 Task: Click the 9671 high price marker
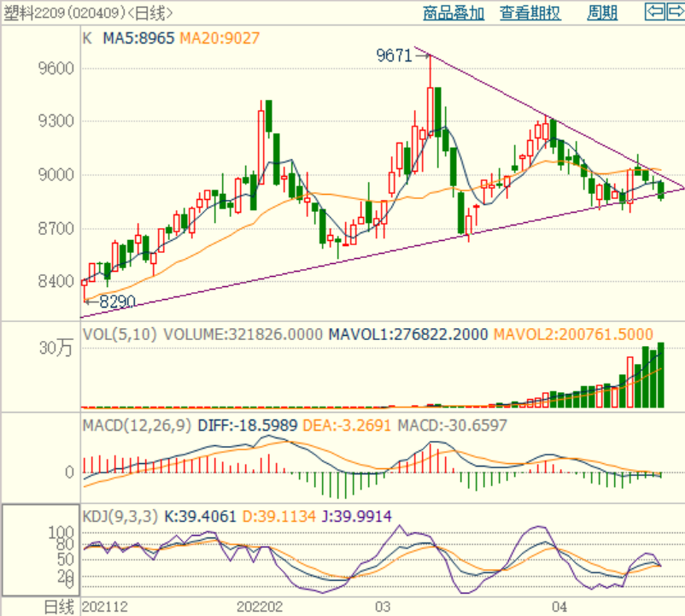coord(394,56)
